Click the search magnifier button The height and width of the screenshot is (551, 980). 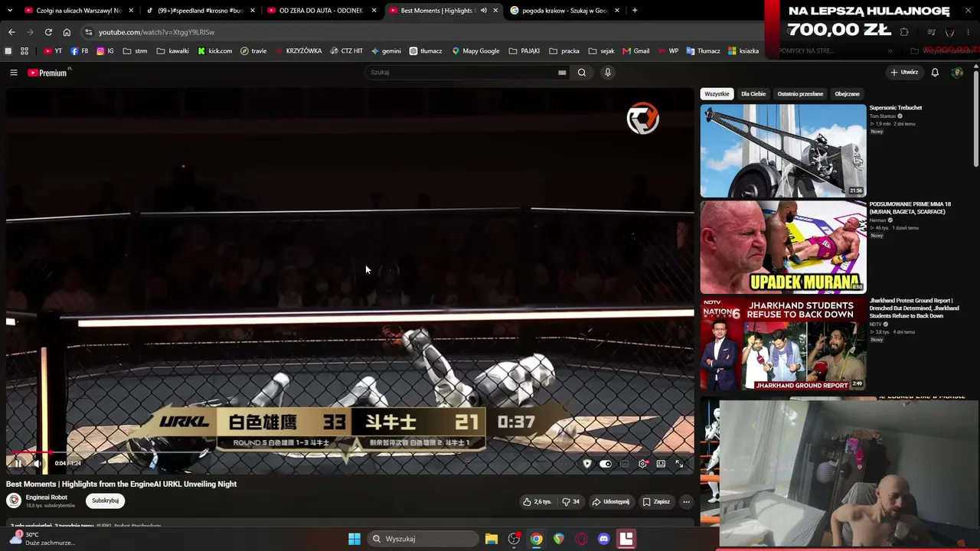582,73
